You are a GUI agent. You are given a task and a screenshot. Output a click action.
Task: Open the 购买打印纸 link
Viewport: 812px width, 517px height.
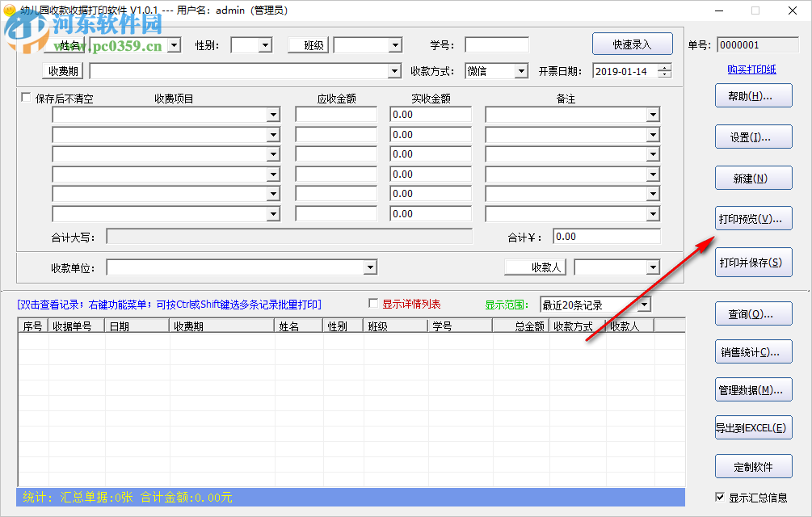[x=751, y=69]
